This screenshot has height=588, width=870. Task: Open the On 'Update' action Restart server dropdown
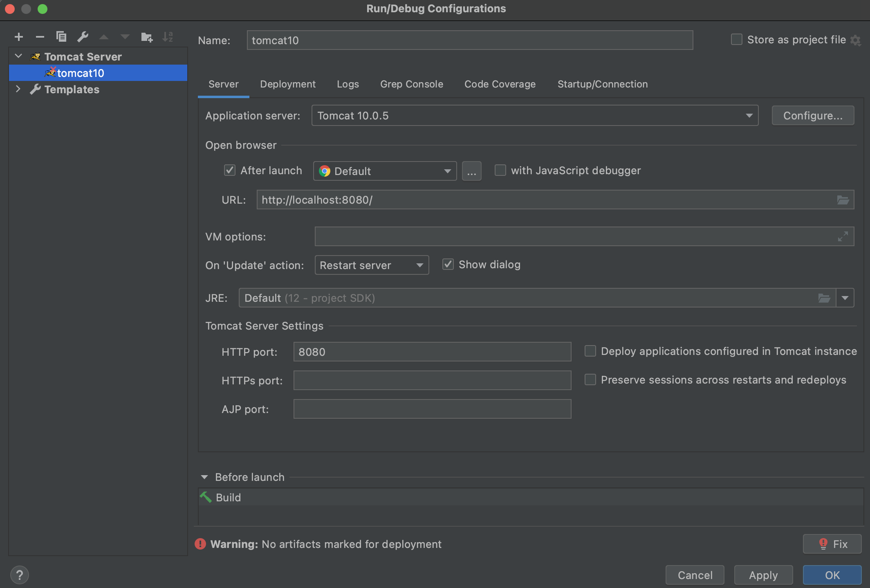pos(372,265)
